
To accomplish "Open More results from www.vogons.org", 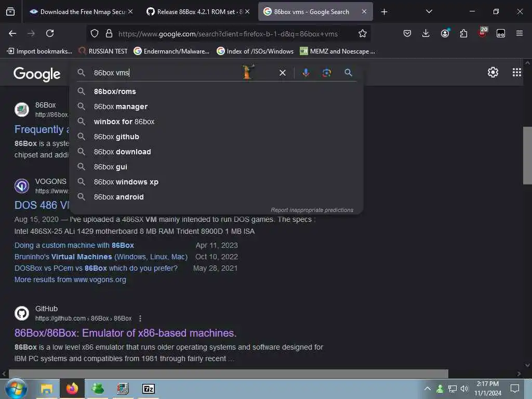I will pos(70,280).
